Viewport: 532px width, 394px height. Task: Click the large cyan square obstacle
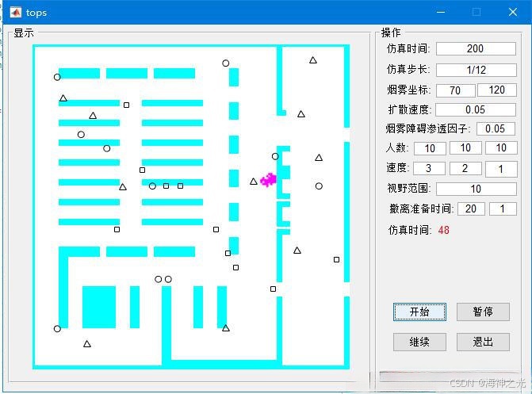pos(99,307)
